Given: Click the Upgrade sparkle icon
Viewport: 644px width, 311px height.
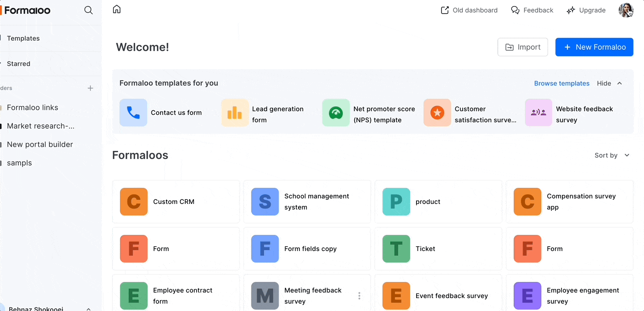Looking at the screenshot, I should 571,10.
